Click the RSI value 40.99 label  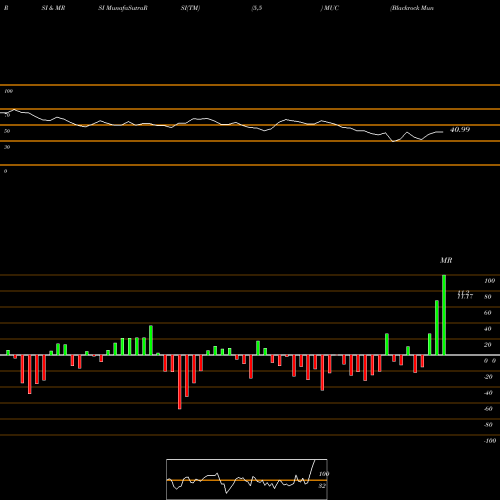coord(460,130)
